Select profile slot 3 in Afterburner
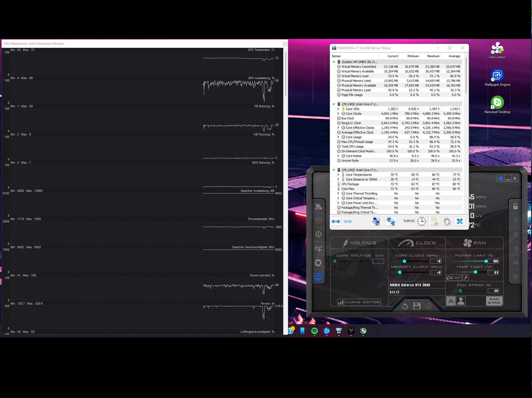Screen dimensions: 532x398 (x=515, y=248)
